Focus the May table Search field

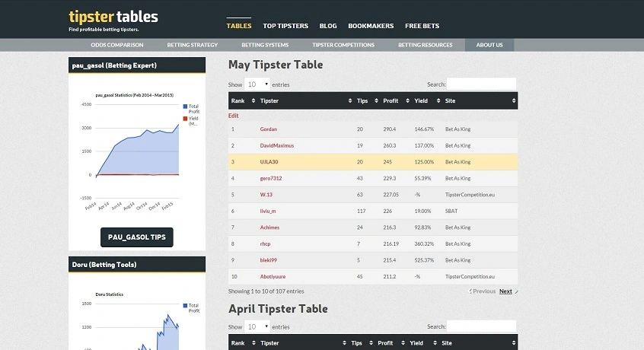pyautogui.click(x=481, y=84)
